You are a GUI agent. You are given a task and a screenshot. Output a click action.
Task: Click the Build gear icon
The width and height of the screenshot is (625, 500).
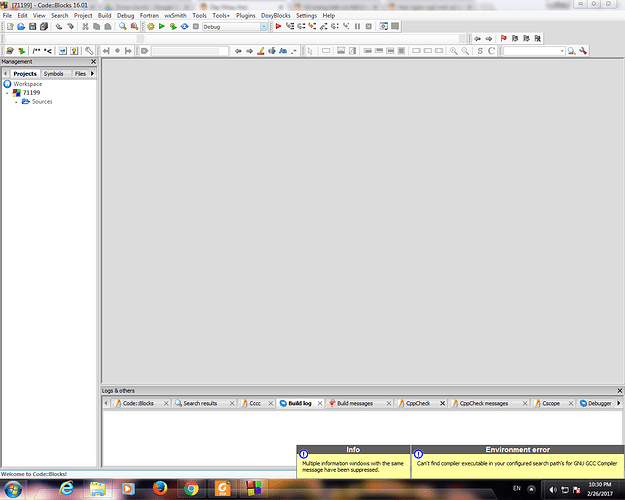151,26
